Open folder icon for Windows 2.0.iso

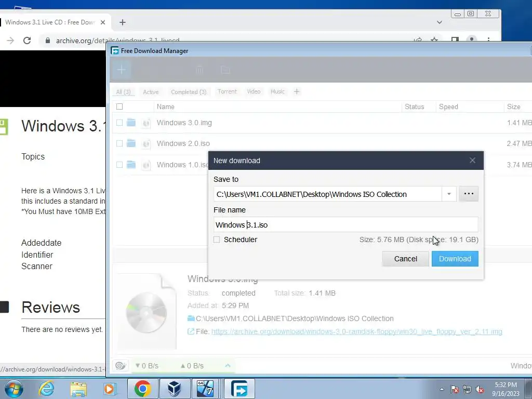(x=131, y=143)
